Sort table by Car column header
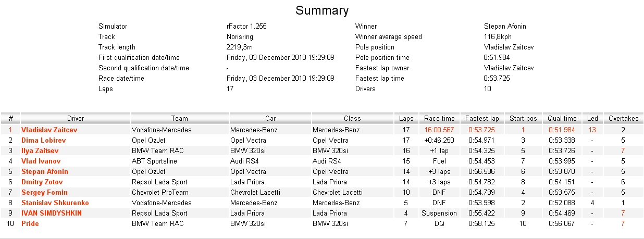 270,118
